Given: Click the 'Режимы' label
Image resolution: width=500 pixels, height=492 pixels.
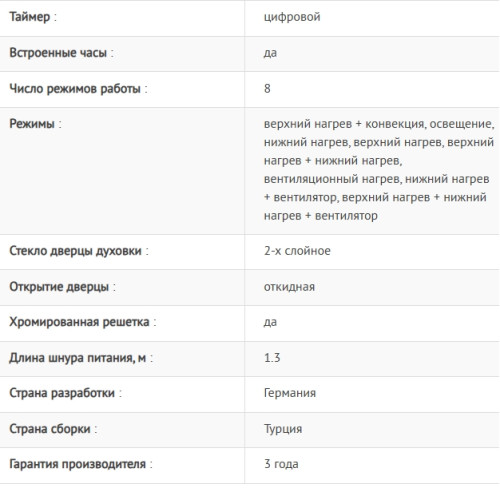Looking at the screenshot, I should point(32,124).
